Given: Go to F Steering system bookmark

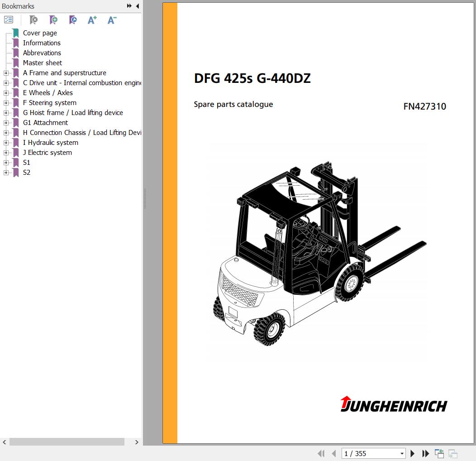Looking at the screenshot, I should pos(49,103).
